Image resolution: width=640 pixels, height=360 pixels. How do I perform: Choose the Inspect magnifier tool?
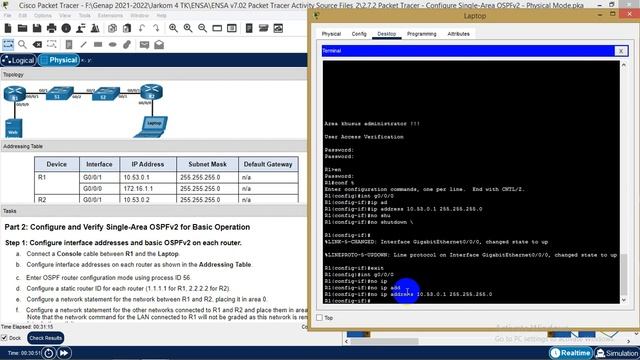coord(22,44)
